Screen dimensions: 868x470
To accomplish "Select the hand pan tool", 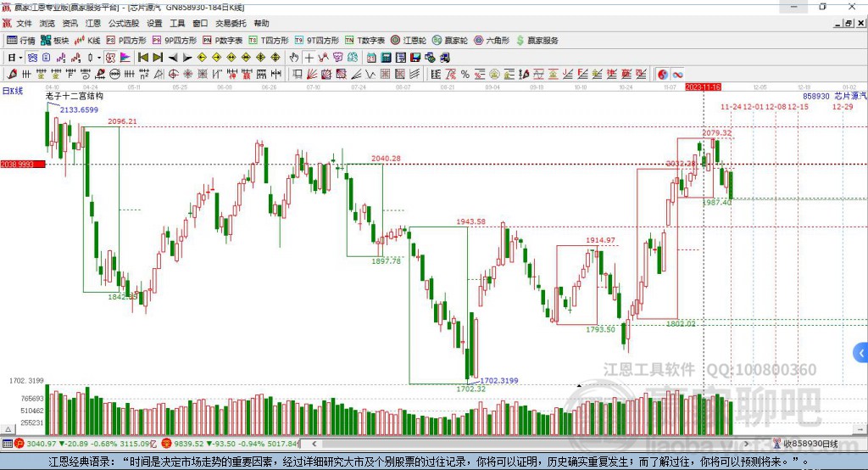I will click(294, 58).
